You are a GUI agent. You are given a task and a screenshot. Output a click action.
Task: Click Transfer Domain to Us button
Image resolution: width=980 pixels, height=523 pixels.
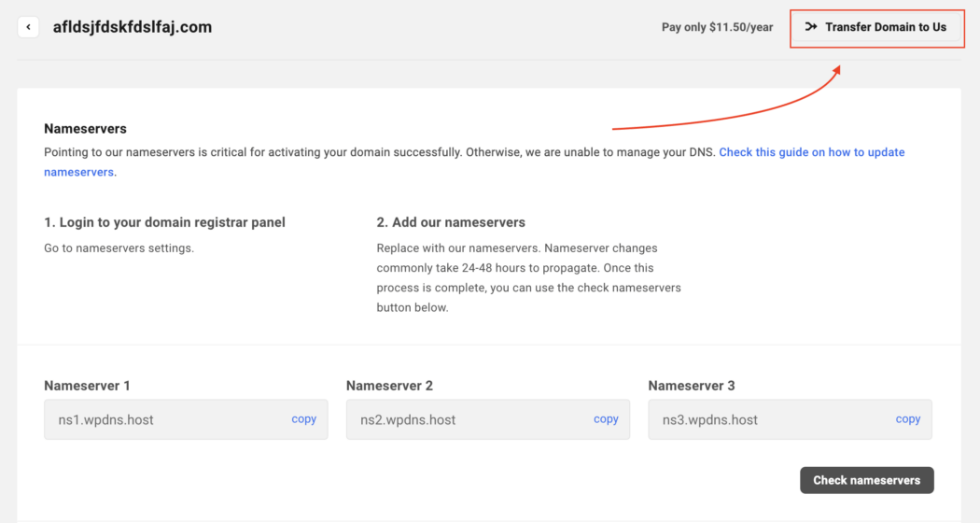pyautogui.click(x=876, y=27)
